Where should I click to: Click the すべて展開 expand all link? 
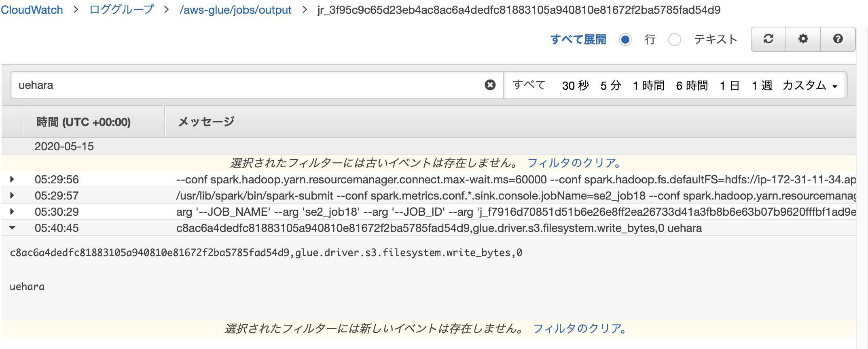click(578, 40)
